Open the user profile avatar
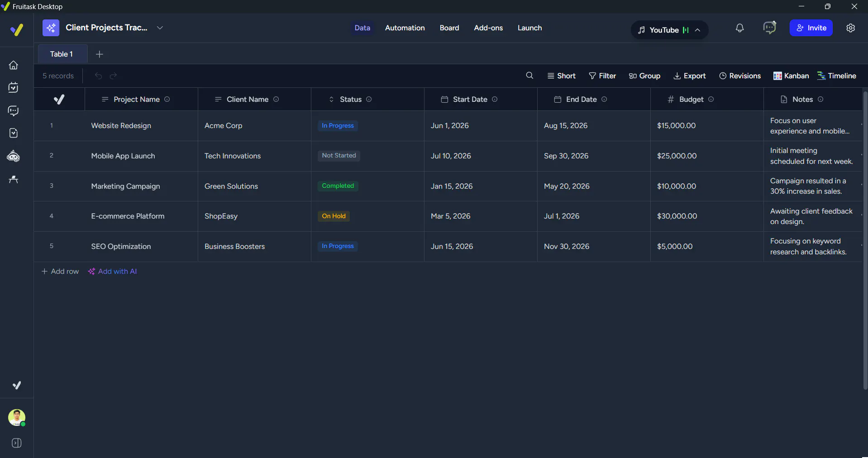868x458 pixels. tap(17, 417)
